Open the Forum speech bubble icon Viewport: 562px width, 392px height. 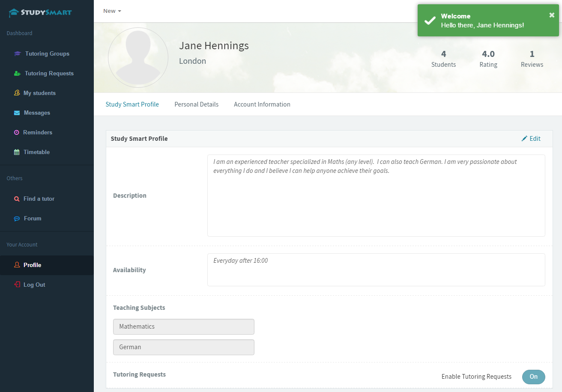pos(17,218)
